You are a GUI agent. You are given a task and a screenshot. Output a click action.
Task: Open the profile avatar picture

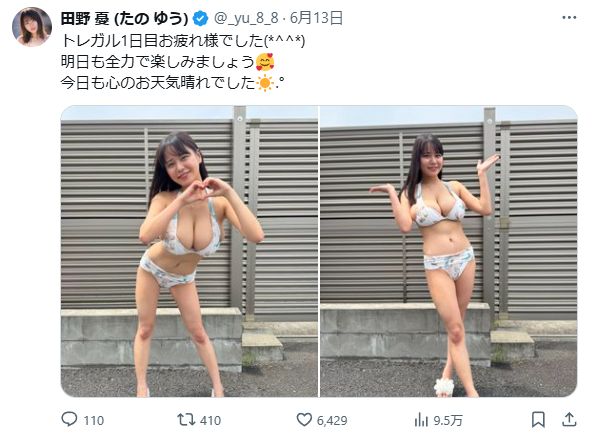pos(32,26)
